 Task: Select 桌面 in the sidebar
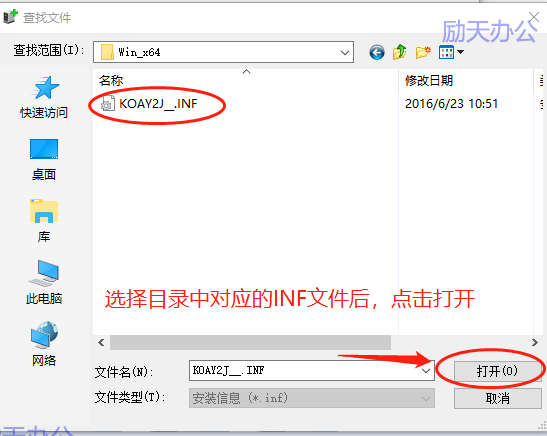click(x=44, y=159)
